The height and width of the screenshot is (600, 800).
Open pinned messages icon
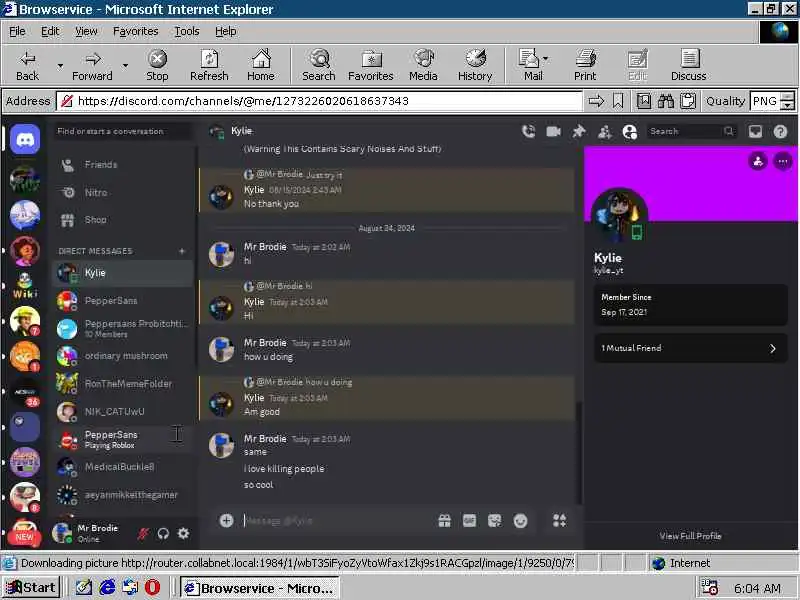579,132
